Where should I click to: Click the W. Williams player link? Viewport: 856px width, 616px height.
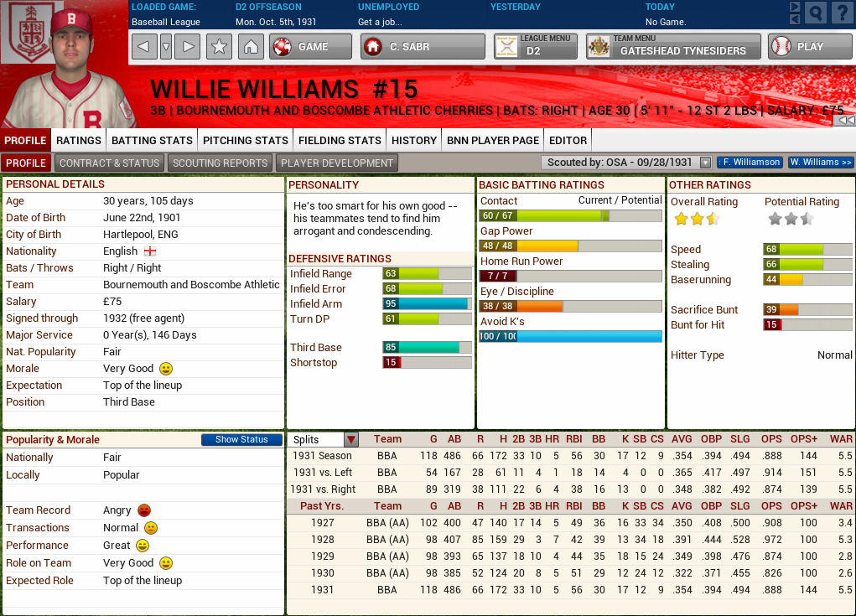pyautogui.click(x=819, y=162)
